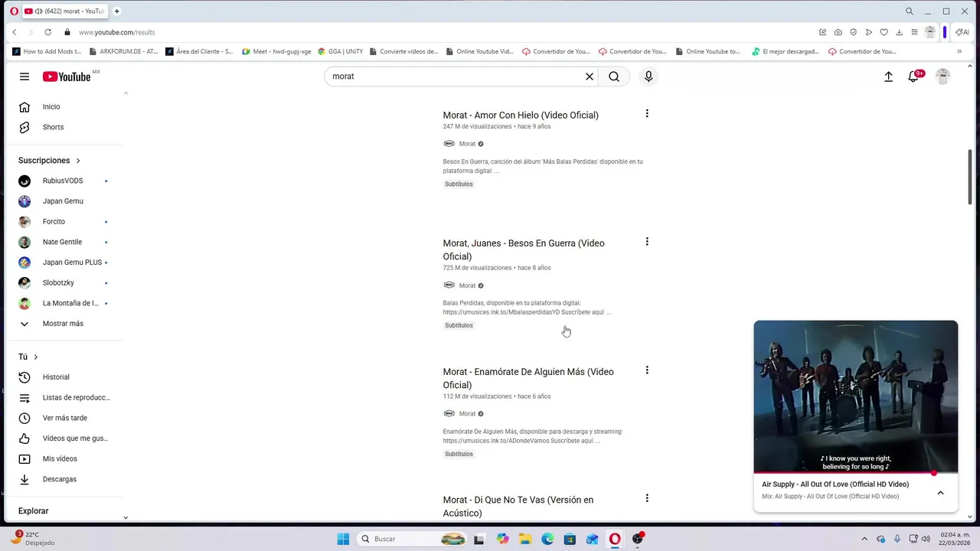Open Di Que No Te Vas acoustic title

(518, 507)
